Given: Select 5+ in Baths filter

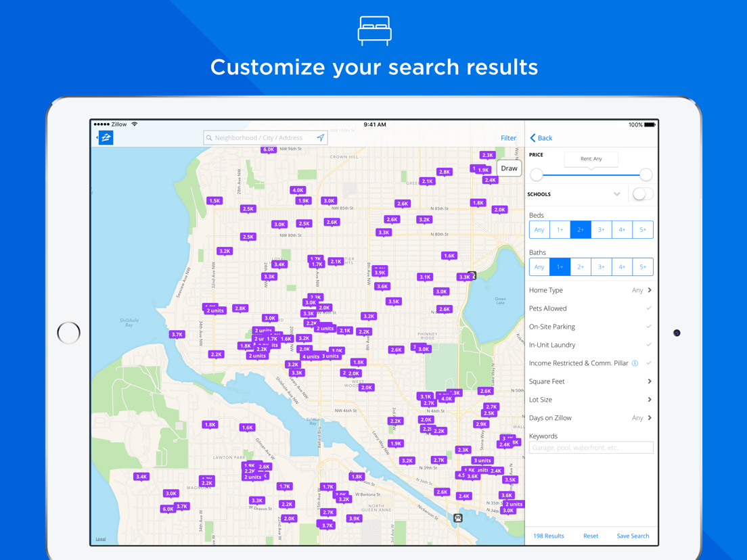Looking at the screenshot, I should point(643,266).
